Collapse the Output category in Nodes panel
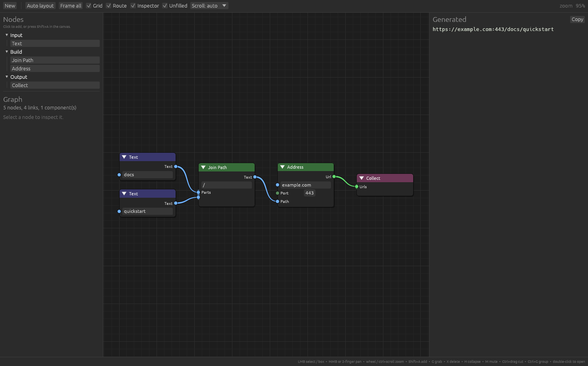 coord(7,77)
